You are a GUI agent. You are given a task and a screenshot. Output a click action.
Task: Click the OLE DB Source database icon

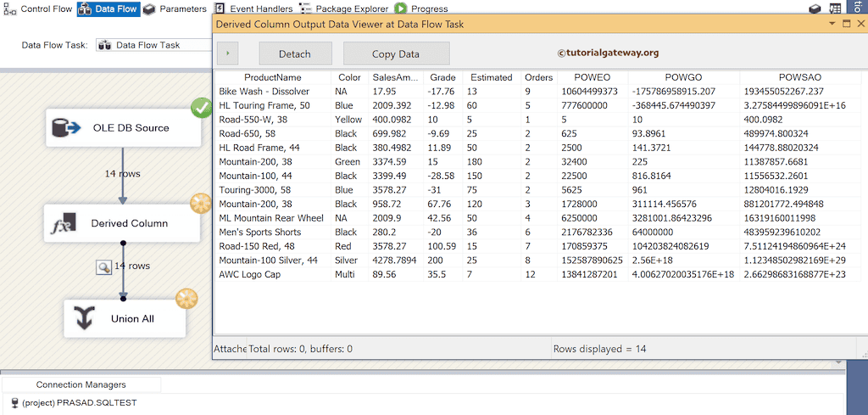66,128
